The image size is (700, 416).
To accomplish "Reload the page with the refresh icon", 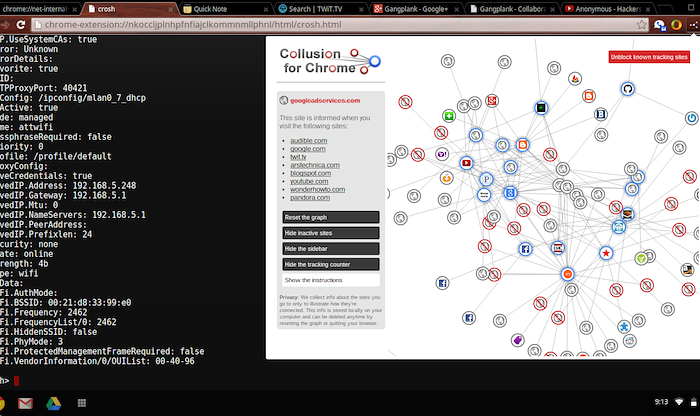I will point(21,25).
